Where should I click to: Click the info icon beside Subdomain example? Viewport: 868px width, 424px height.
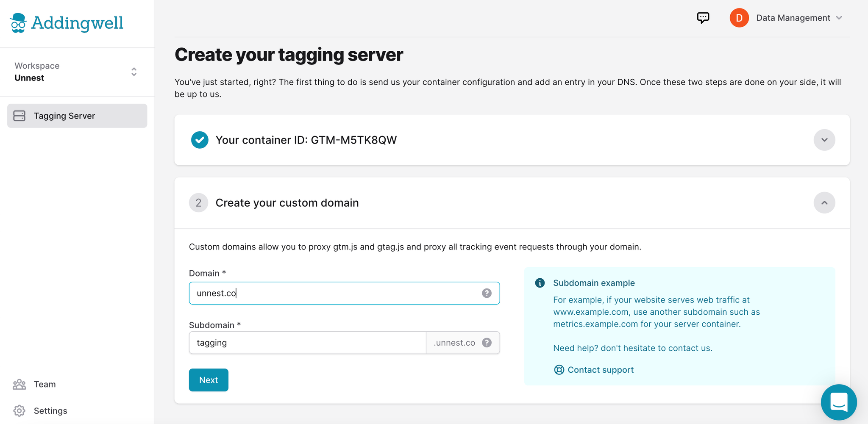pyautogui.click(x=540, y=283)
